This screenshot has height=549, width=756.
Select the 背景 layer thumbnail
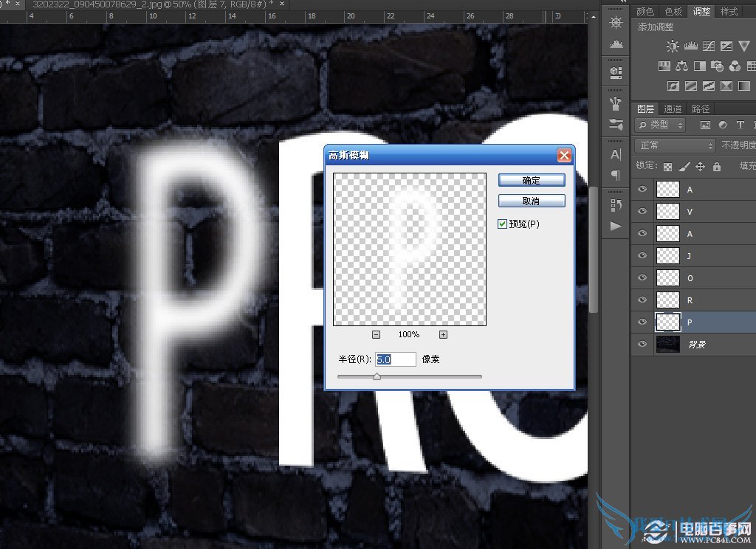click(667, 344)
